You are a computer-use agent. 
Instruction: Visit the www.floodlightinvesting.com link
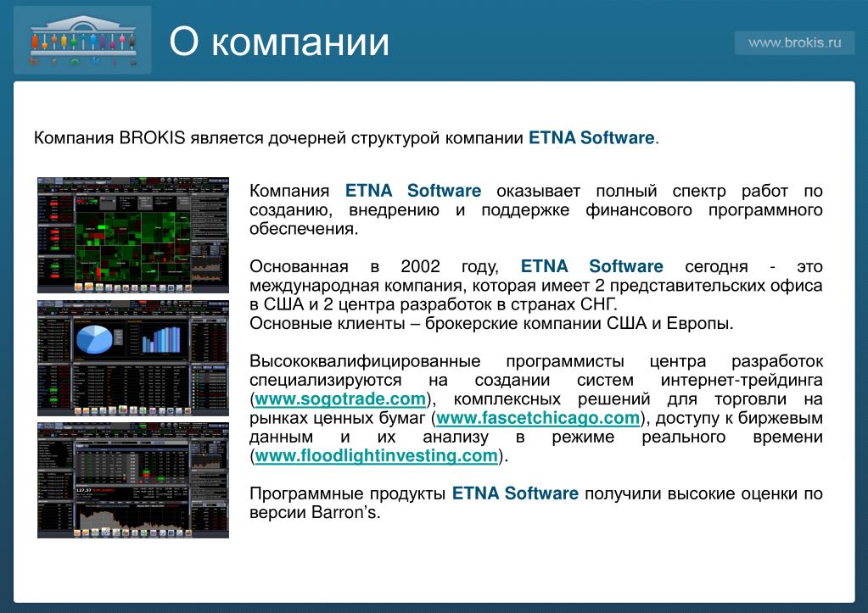tap(377, 455)
